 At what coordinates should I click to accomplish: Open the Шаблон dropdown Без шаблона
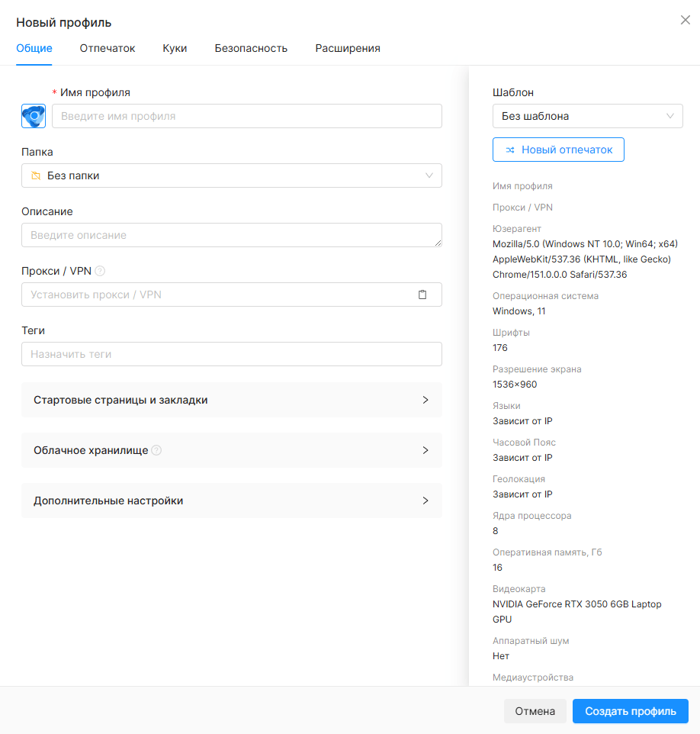coord(588,116)
